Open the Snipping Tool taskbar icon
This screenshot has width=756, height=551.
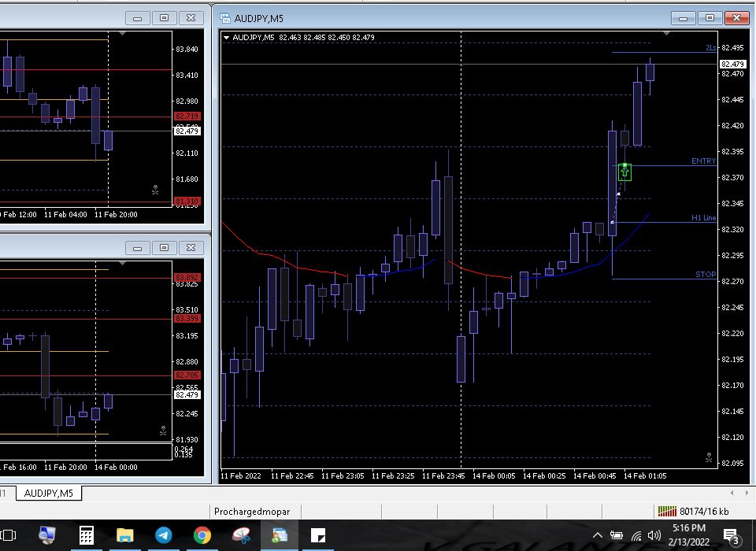[241, 535]
